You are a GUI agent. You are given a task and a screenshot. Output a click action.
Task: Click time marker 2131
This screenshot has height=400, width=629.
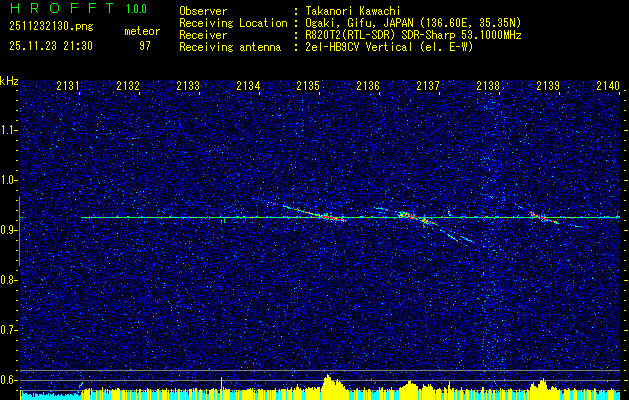pos(68,85)
